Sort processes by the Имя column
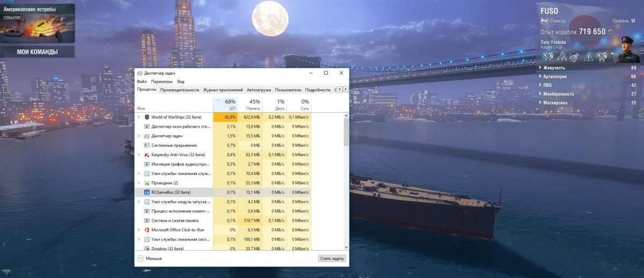Viewport: 644px width, 278px height. (x=174, y=104)
